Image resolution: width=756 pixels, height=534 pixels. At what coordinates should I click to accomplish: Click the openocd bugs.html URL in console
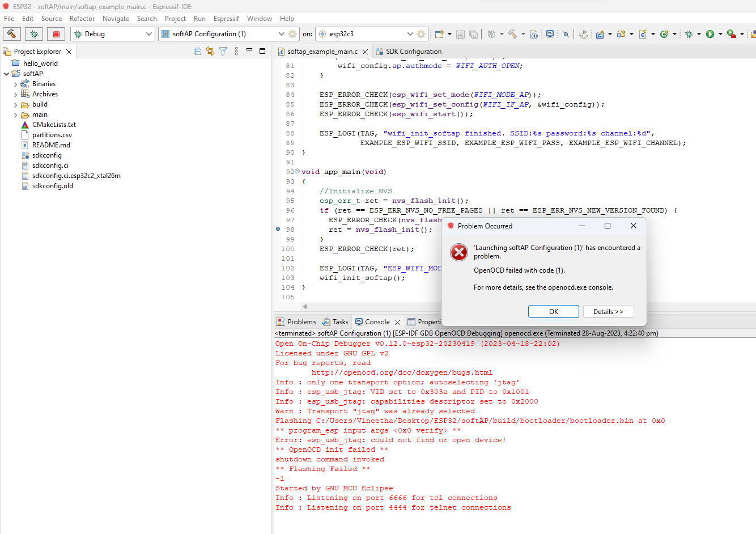click(x=402, y=372)
